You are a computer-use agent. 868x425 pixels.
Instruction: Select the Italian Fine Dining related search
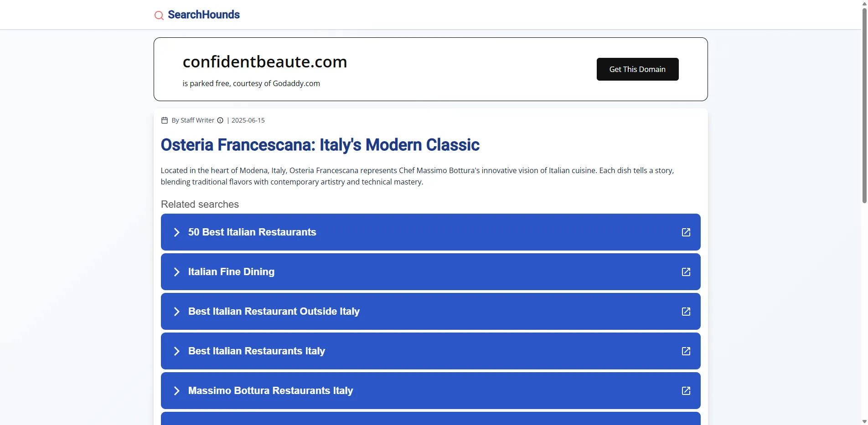coord(231,272)
